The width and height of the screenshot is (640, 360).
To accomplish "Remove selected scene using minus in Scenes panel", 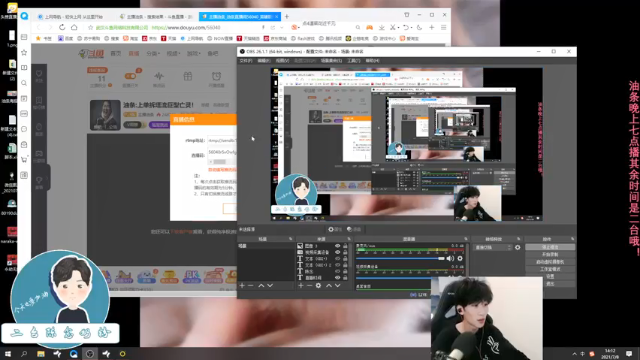I will coord(251,286).
